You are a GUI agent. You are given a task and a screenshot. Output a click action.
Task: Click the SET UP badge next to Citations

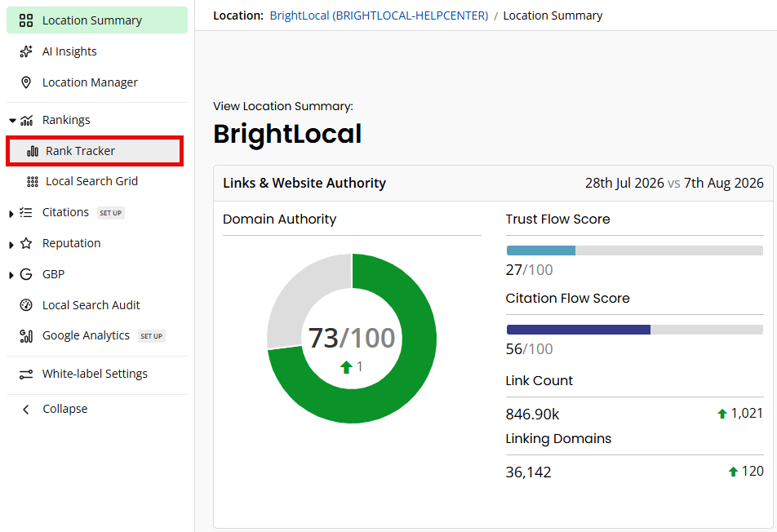[x=110, y=213]
